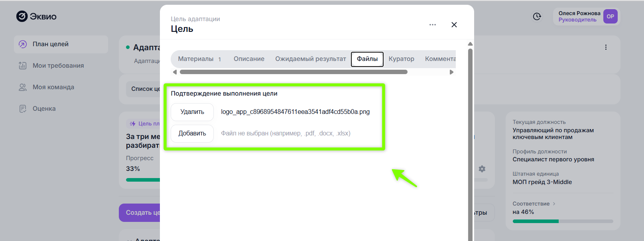Click the МОП грейд 3-Middle text
The image size is (644, 241).
pyautogui.click(x=542, y=182)
